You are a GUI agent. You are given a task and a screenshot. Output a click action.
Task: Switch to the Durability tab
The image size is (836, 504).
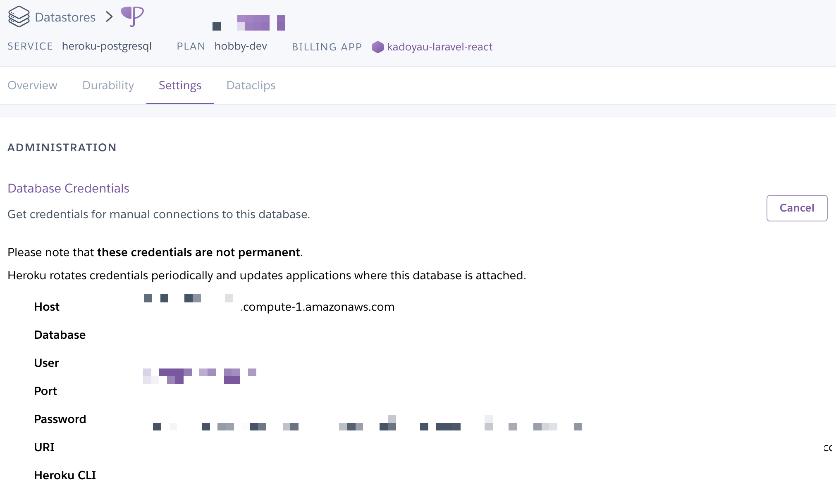point(108,86)
